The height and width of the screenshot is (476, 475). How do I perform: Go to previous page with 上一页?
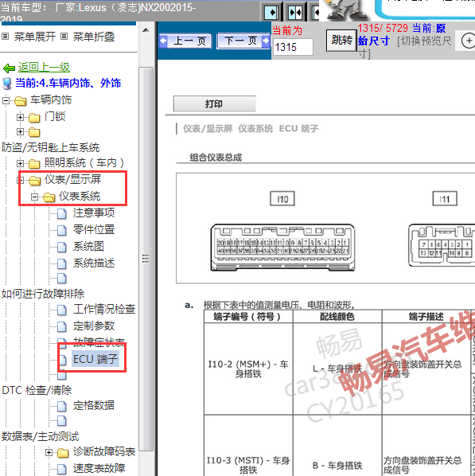185,41
